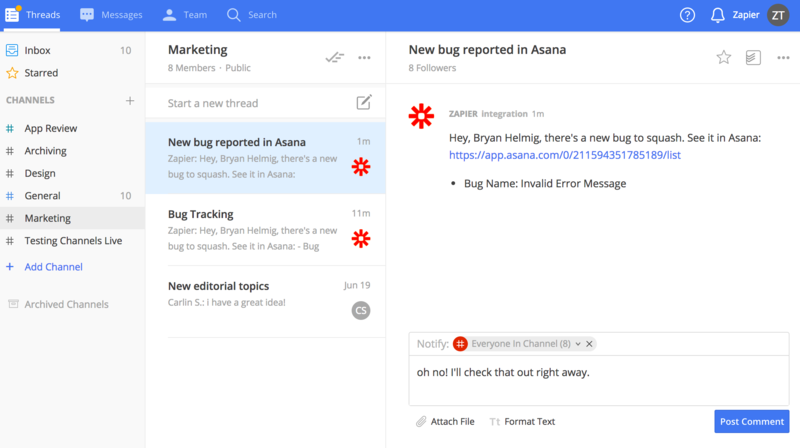Click the compose new thread icon

364,102
